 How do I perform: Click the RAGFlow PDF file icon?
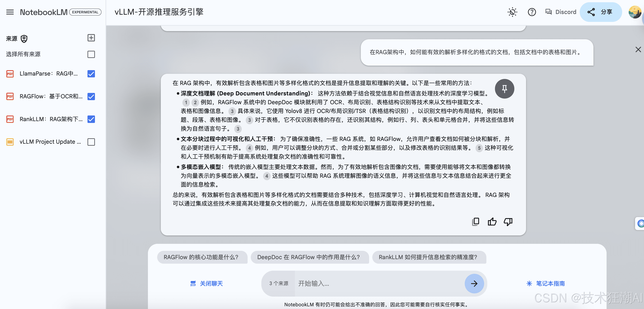click(10, 97)
